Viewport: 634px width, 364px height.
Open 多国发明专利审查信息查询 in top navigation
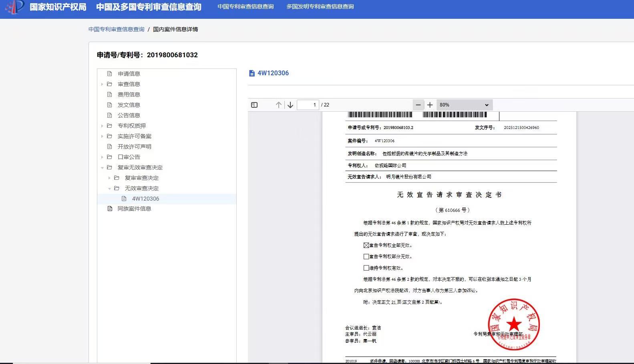tap(320, 6)
